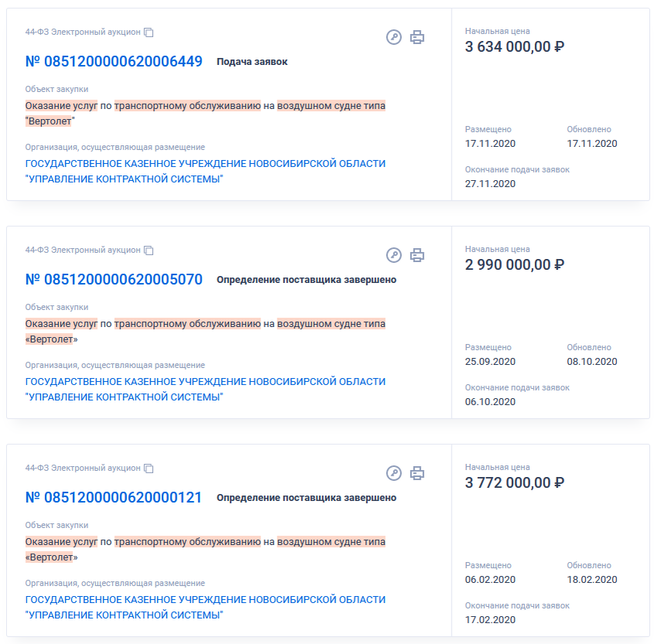
Task: Print the tender 0851200000620005070 card
Action: coord(417,255)
